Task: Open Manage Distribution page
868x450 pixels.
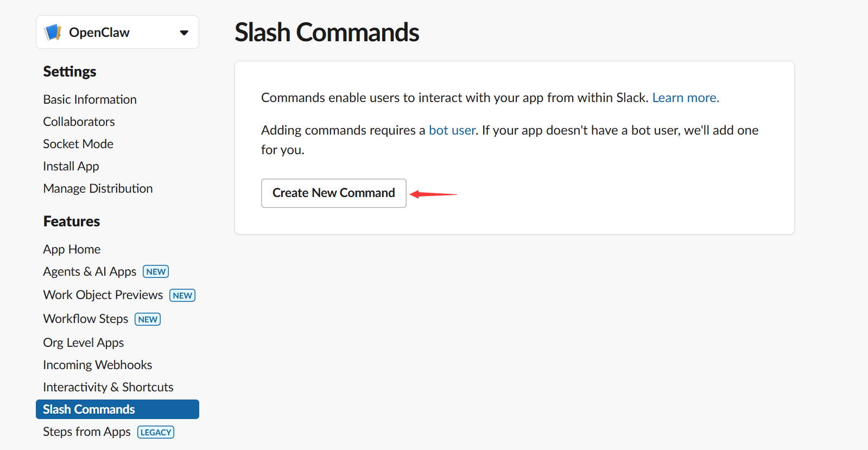Action: (x=98, y=188)
